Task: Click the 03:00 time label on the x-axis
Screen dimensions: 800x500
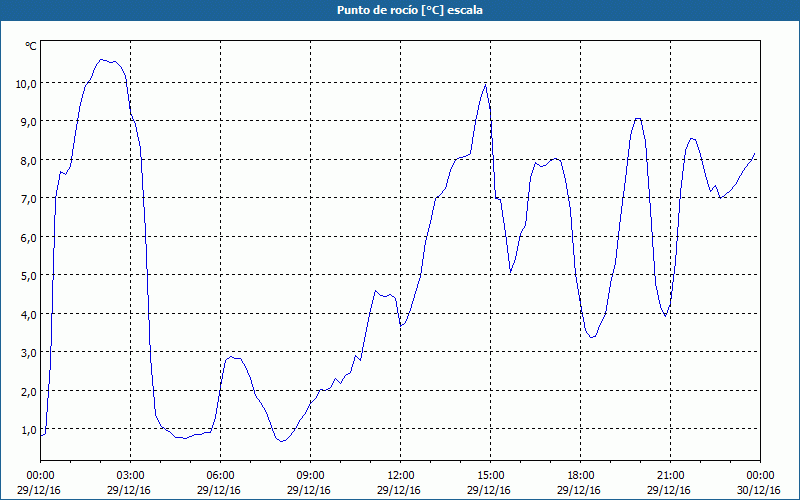Action: [130, 476]
